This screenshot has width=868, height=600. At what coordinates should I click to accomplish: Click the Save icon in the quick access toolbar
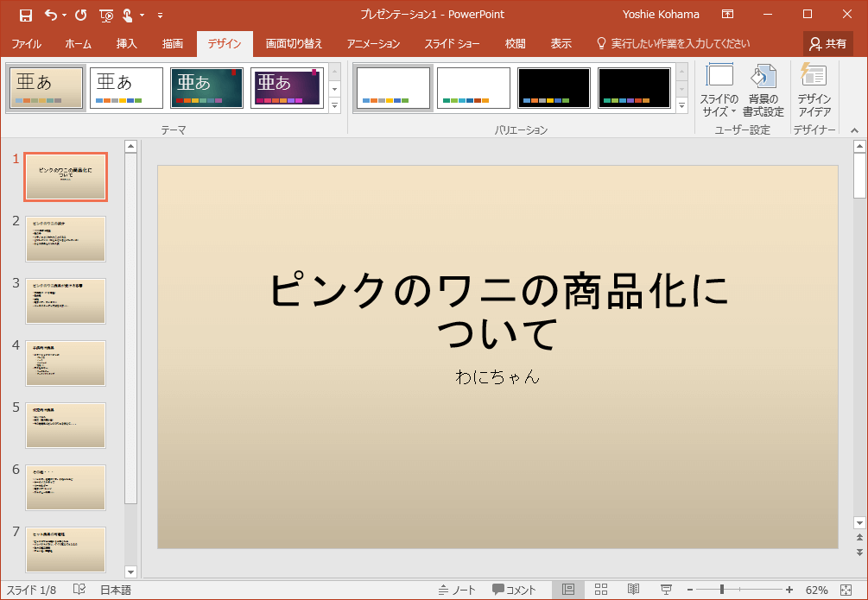tap(25, 15)
